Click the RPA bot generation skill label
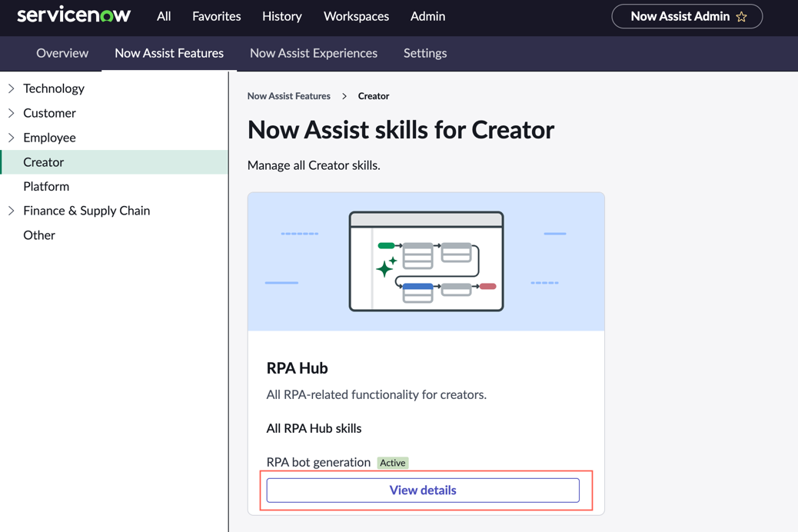The image size is (798, 532). (318, 462)
